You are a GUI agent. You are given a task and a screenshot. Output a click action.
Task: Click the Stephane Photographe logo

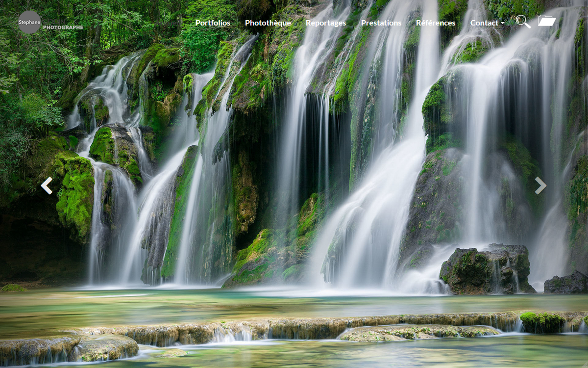(x=50, y=22)
